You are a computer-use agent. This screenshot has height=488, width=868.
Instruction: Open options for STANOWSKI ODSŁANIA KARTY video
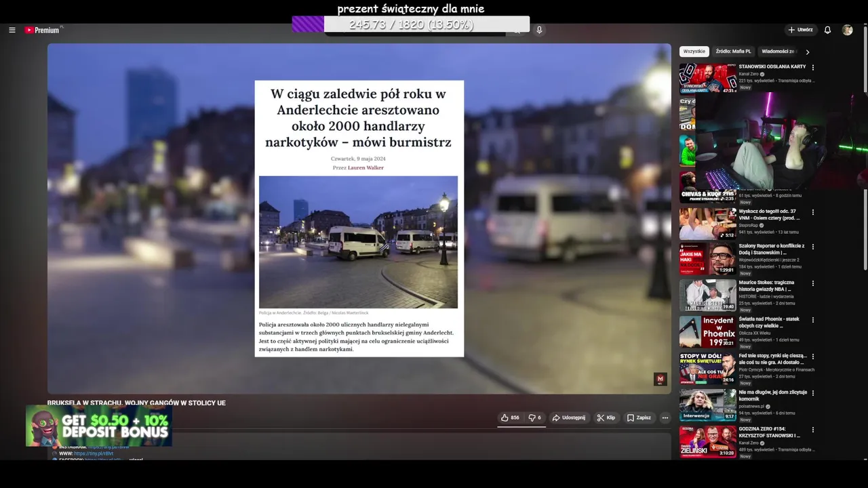[x=813, y=67]
